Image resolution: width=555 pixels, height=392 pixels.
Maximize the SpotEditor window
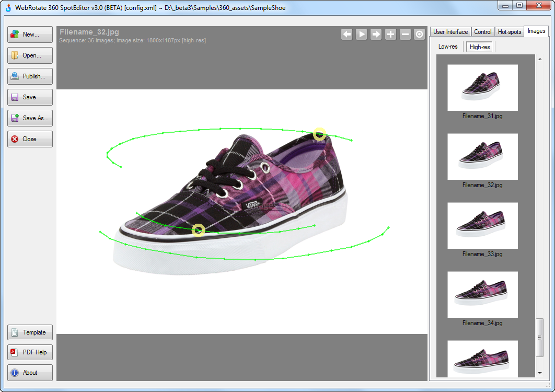click(x=519, y=5)
